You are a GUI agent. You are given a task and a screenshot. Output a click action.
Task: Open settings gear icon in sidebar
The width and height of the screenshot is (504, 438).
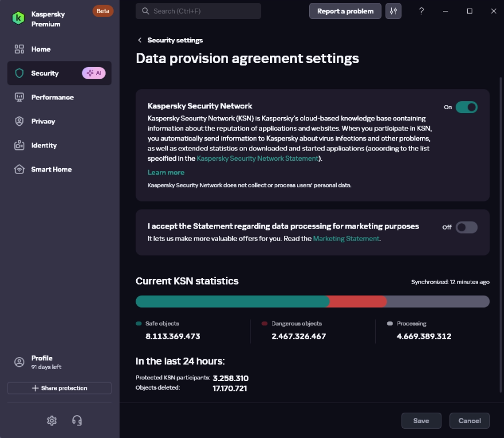[52, 420]
